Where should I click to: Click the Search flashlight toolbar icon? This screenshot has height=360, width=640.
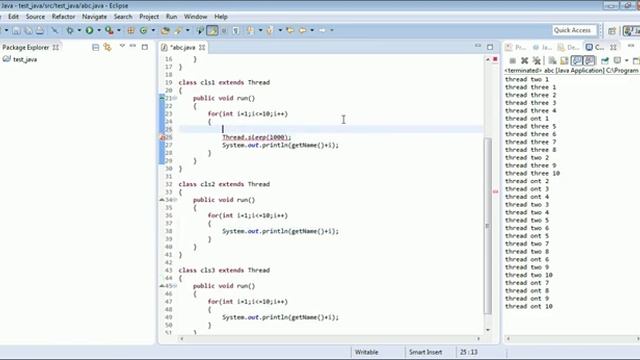(x=178, y=31)
